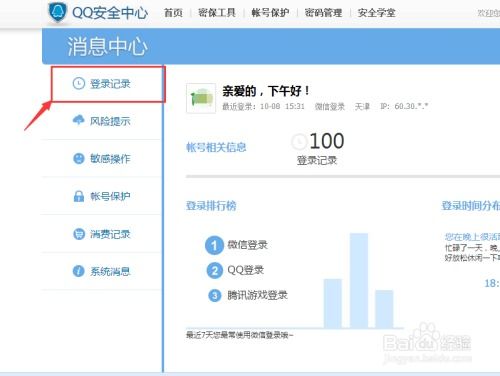
Task: Click the QQ安全中心 shield logo
Action: [x=58, y=12]
